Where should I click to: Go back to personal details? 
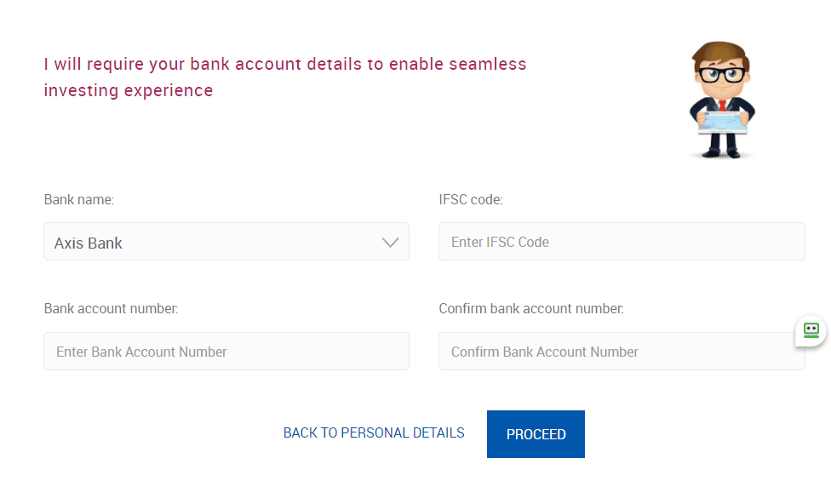tap(374, 433)
